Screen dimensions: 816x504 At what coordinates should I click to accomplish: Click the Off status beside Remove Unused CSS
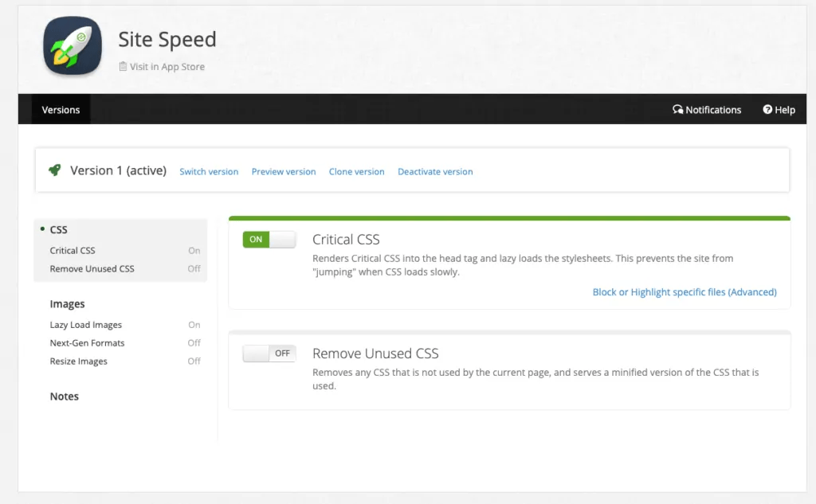coord(194,268)
